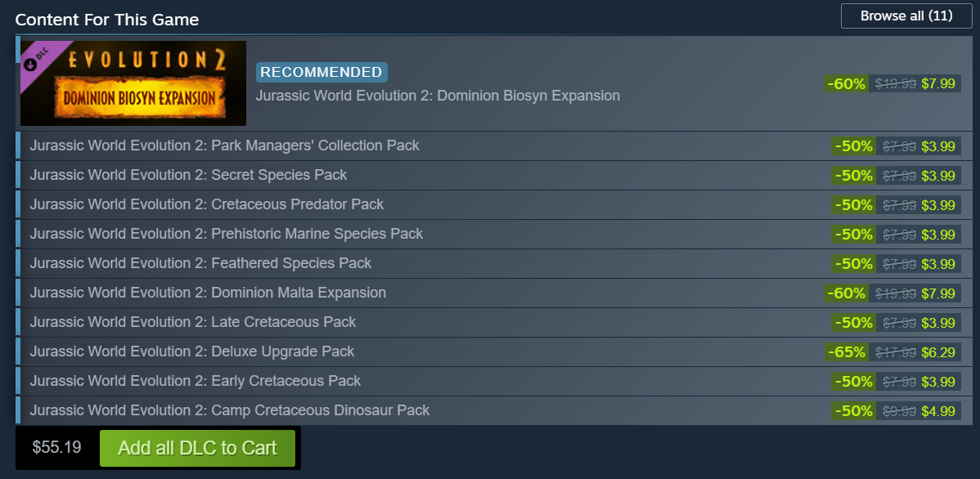Select Camp Cretaceous Dinosaur Pack

tap(230, 410)
